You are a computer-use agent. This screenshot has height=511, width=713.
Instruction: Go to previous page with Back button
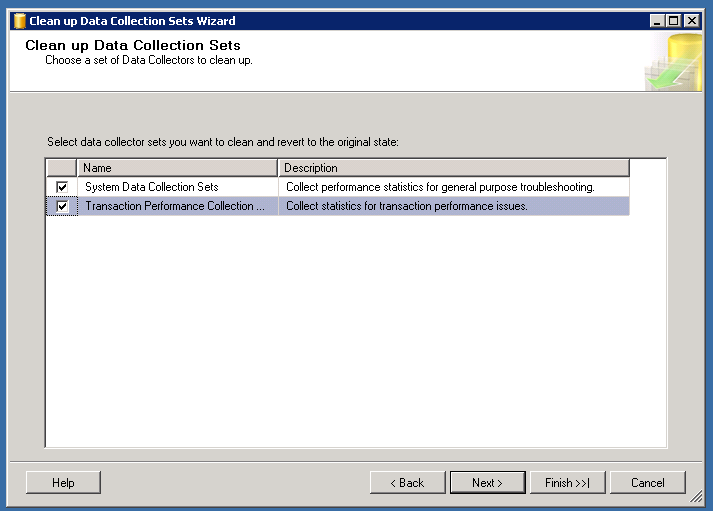coord(408,483)
